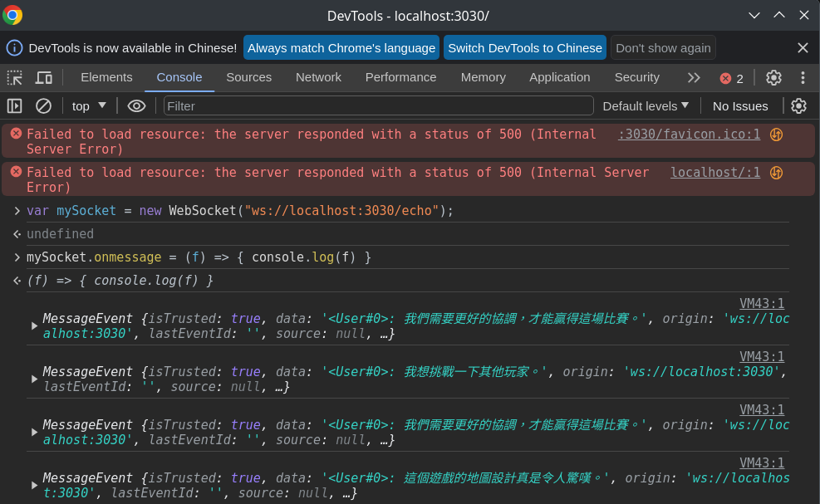Dismiss the language notification bar
Image resolution: width=820 pixels, height=504 pixels.
pyautogui.click(x=803, y=47)
